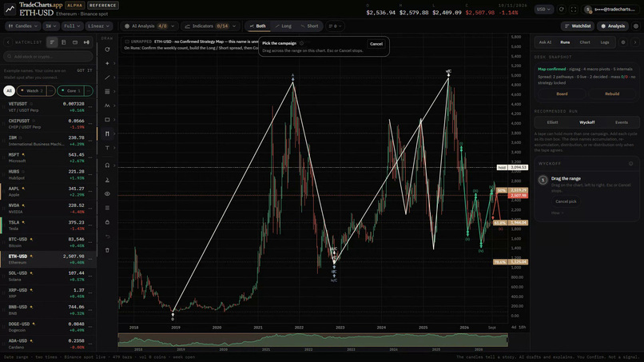Select the zigzag pattern draw tool
Image resolution: width=644 pixels, height=362 pixels.
pyautogui.click(x=107, y=105)
